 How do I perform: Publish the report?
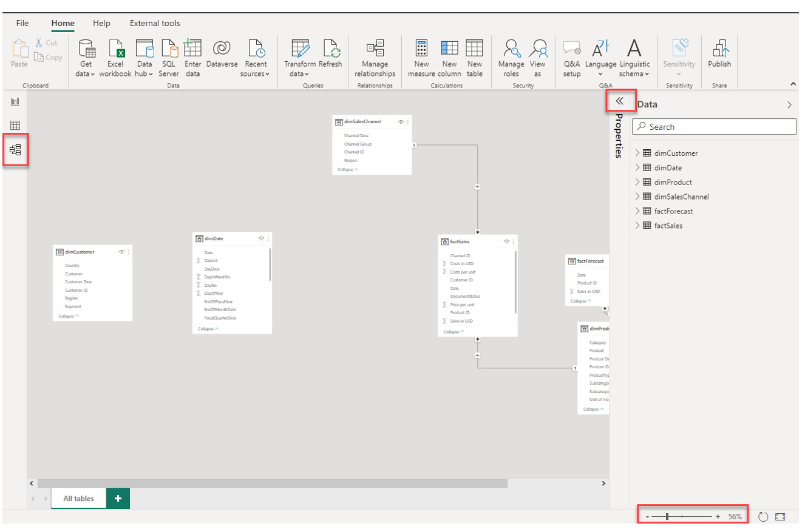tap(719, 55)
